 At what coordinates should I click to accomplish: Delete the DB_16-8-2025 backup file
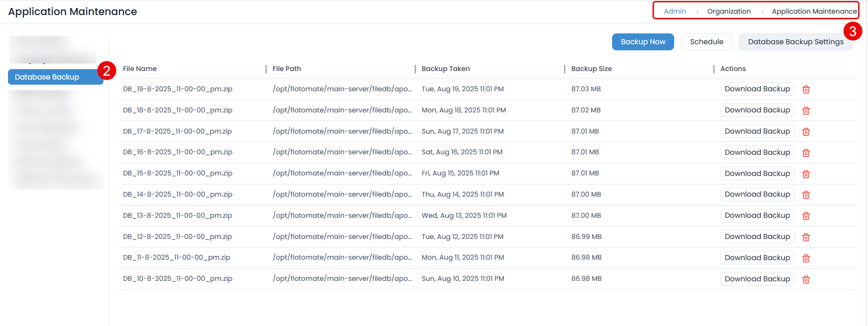click(806, 153)
